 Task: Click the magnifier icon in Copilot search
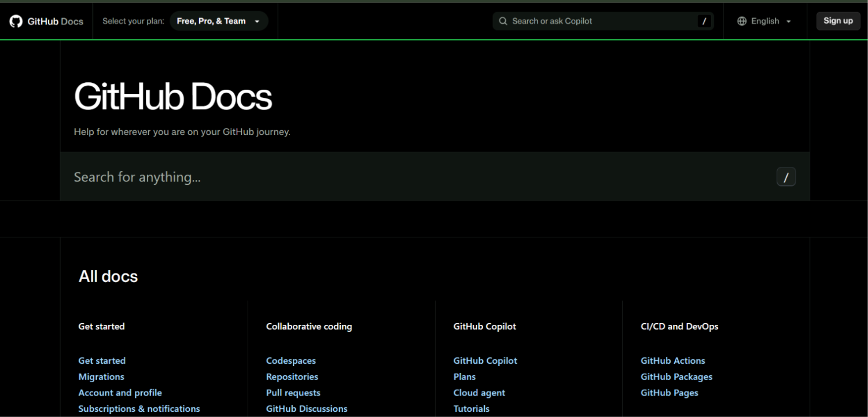(503, 21)
